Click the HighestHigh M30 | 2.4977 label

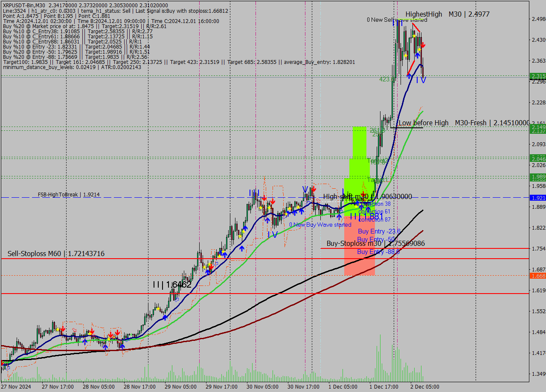447,14
